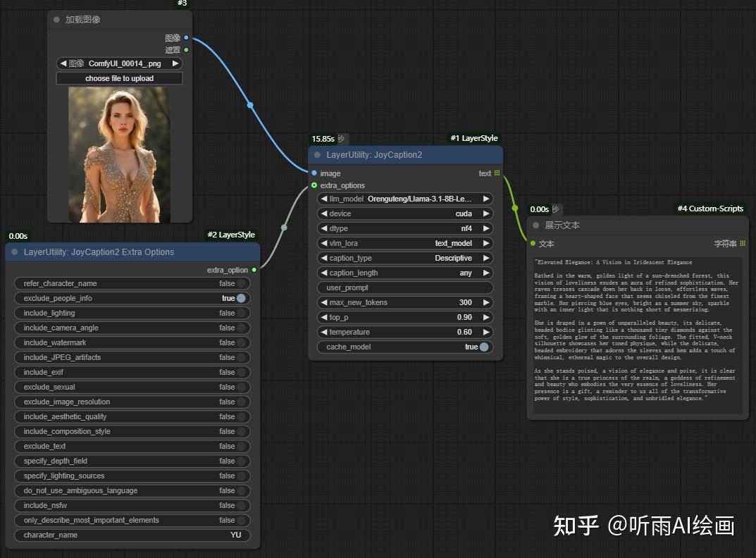Screen dimensions: 756x558
Task: Disable the exclude_people_info toggle
Action: click(240, 298)
